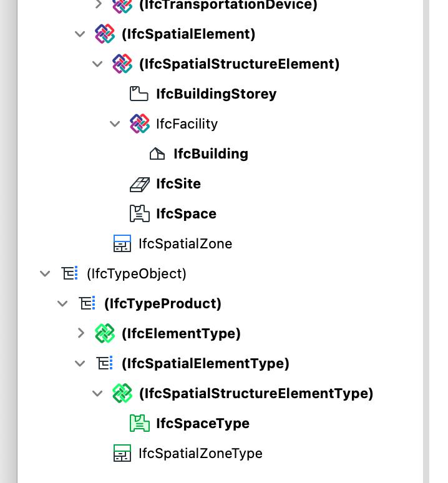Click the green IfcElementType knot icon
Image resolution: width=448 pixels, height=483 pixels.
(105, 333)
